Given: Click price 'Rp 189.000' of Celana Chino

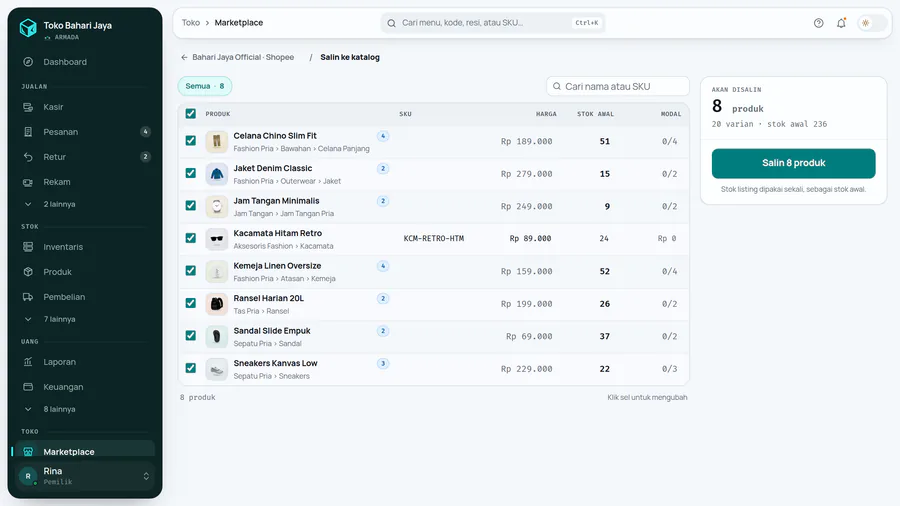Looking at the screenshot, I should pos(526,142).
